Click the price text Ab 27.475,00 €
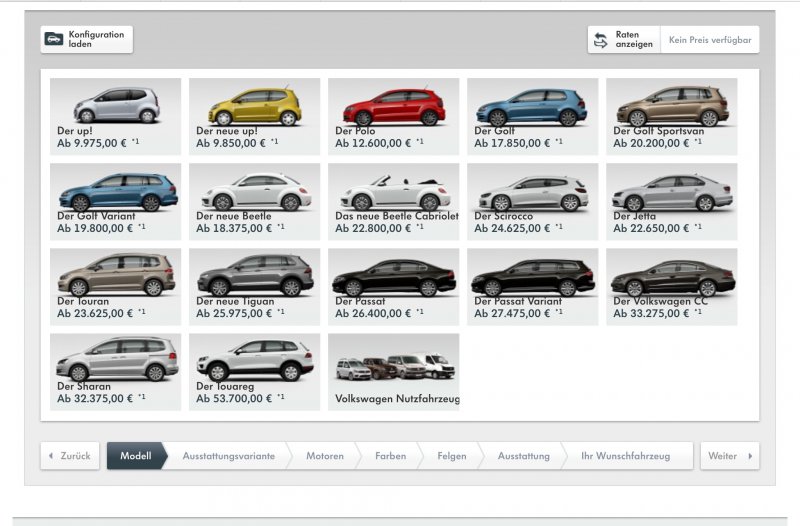800x526 pixels. (512, 314)
